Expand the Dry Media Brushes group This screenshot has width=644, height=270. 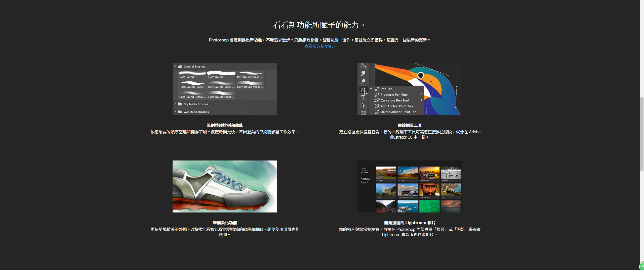(x=175, y=104)
